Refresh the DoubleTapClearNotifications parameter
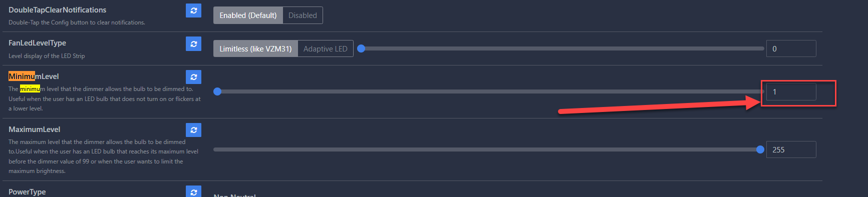 193,10
